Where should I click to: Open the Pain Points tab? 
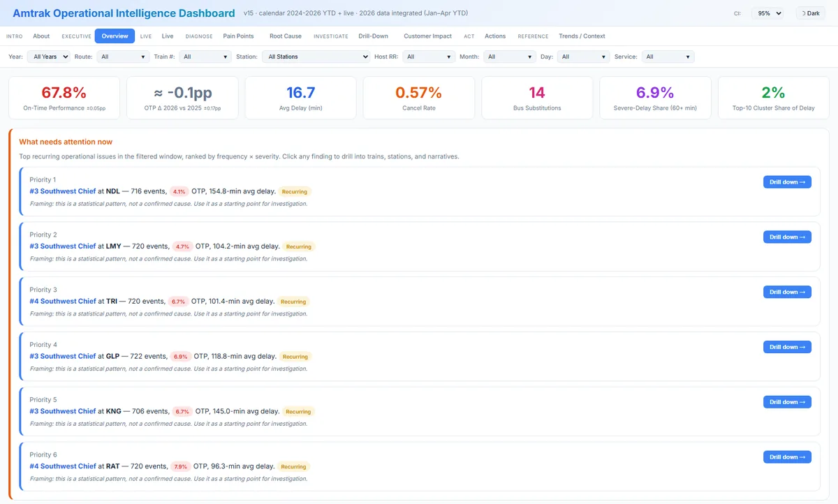pos(238,36)
